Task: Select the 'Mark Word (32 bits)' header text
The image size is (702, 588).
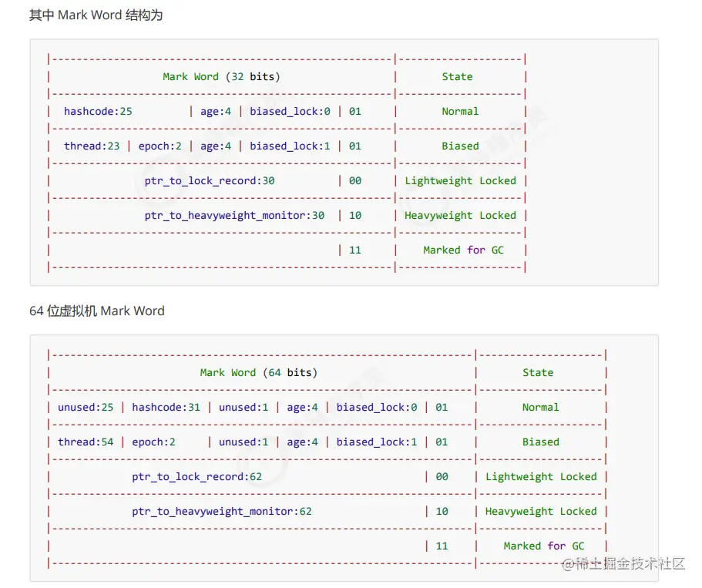Action: [222, 76]
